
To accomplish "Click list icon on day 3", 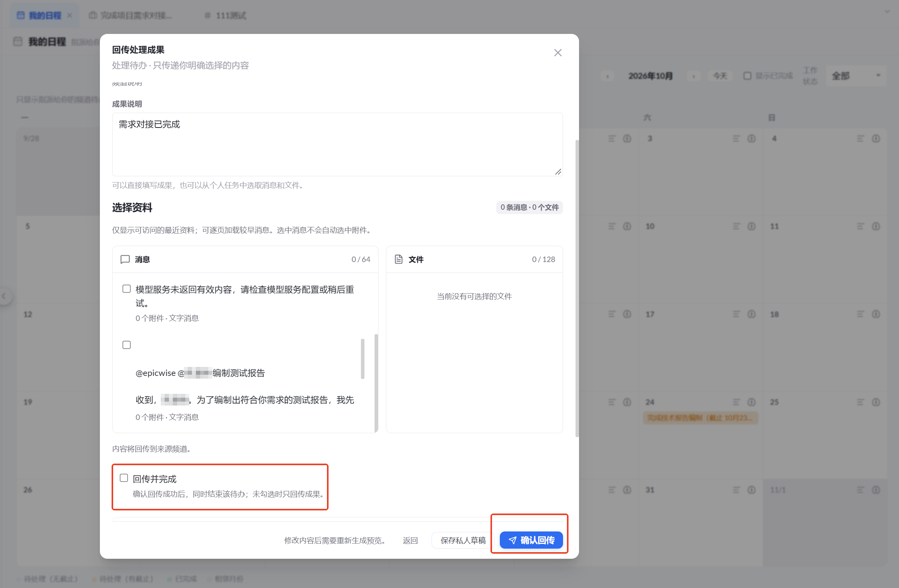I will pos(736,138).
